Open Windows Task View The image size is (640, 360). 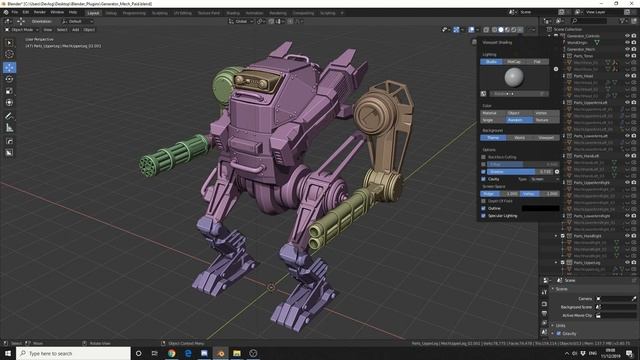[x=155, y=353]
